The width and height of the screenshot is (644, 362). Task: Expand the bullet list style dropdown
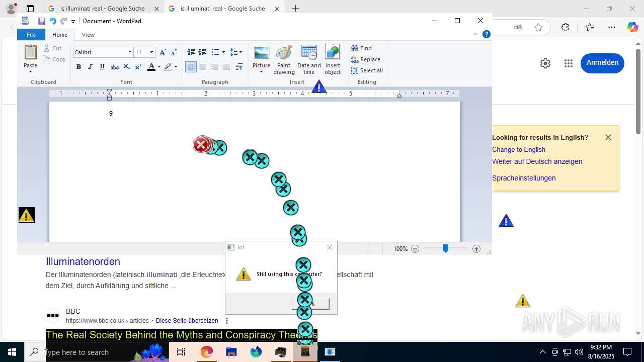tap(223, 52)
